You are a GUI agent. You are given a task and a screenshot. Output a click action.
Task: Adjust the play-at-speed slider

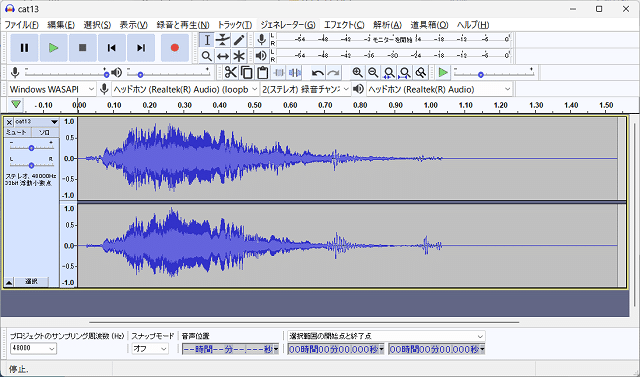(494, 73)
